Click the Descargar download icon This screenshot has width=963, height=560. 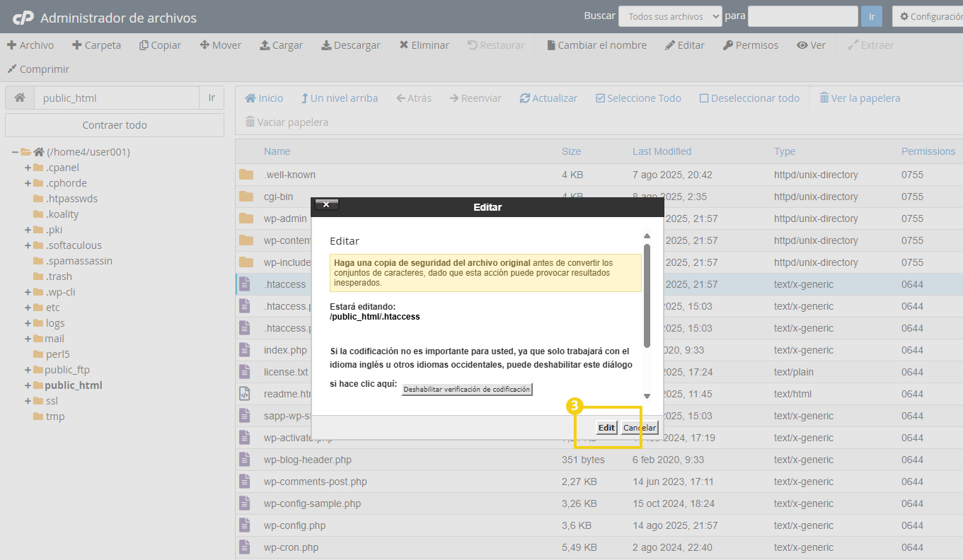350,45
